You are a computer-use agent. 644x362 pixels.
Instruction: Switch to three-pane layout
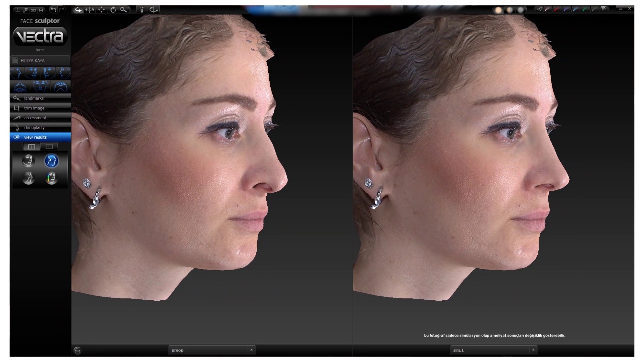coord(49,147)
